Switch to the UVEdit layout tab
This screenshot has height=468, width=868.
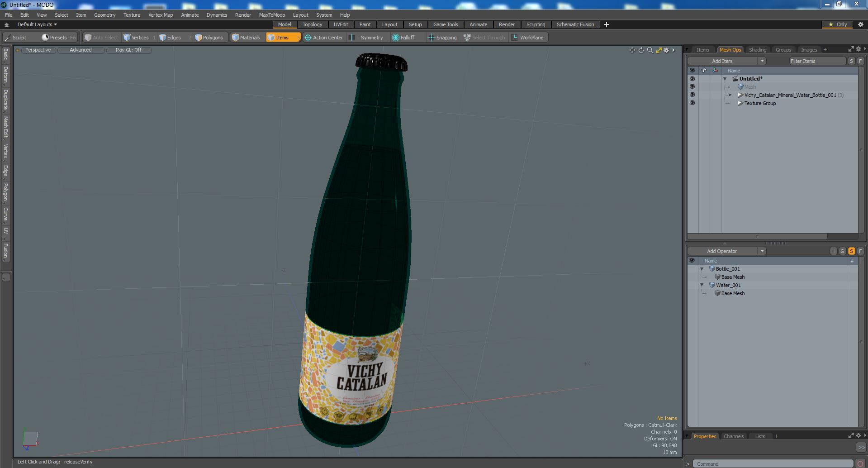(341, 24)
